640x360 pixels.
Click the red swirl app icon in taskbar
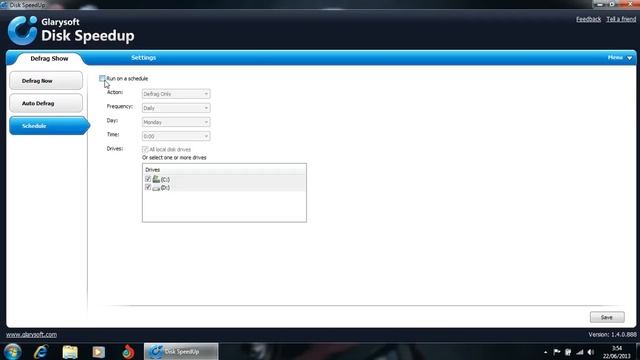pos(128,351)
